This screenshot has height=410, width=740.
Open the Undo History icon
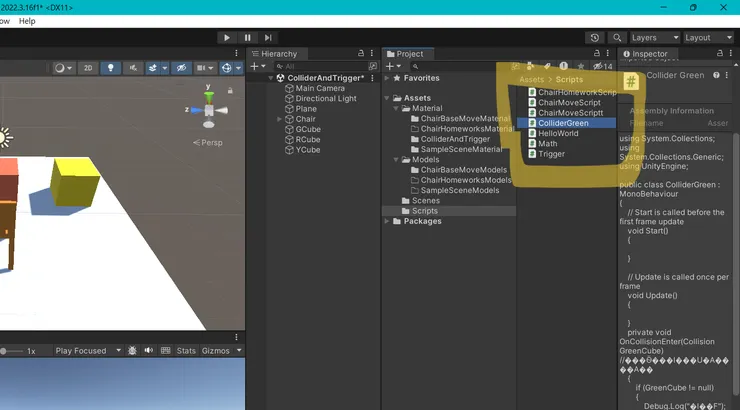click(x=595, y=38)
